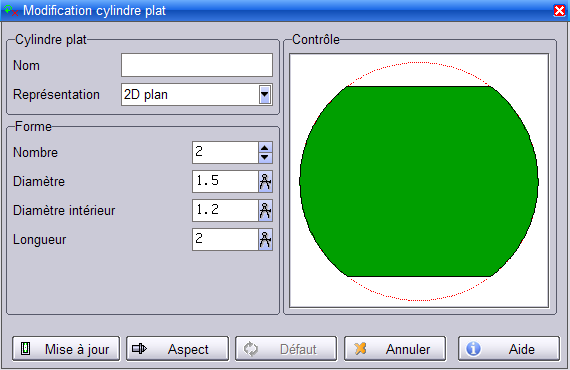Click the Nombre value field
Screen dimensions: 570x370
pos(225,152)
